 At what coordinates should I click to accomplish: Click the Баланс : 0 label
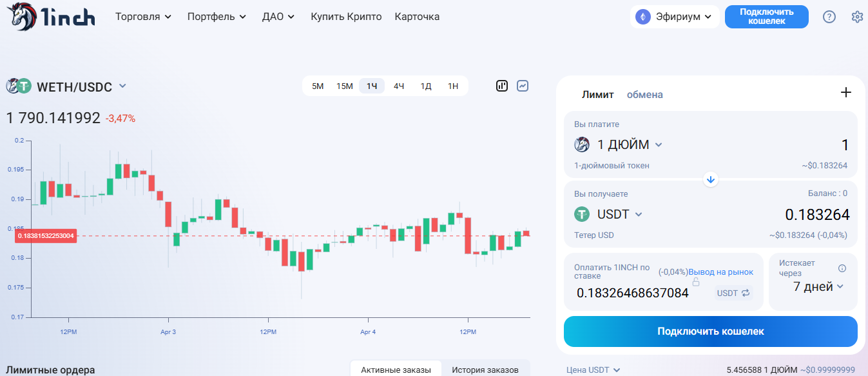coord(827,193)
